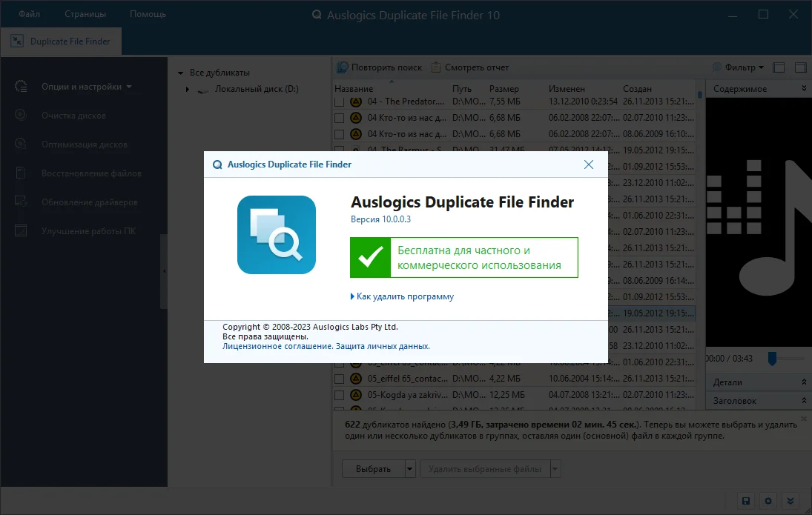
Task: Click the large Duplicate File Finder logo
Action: (x=277, y=234)
